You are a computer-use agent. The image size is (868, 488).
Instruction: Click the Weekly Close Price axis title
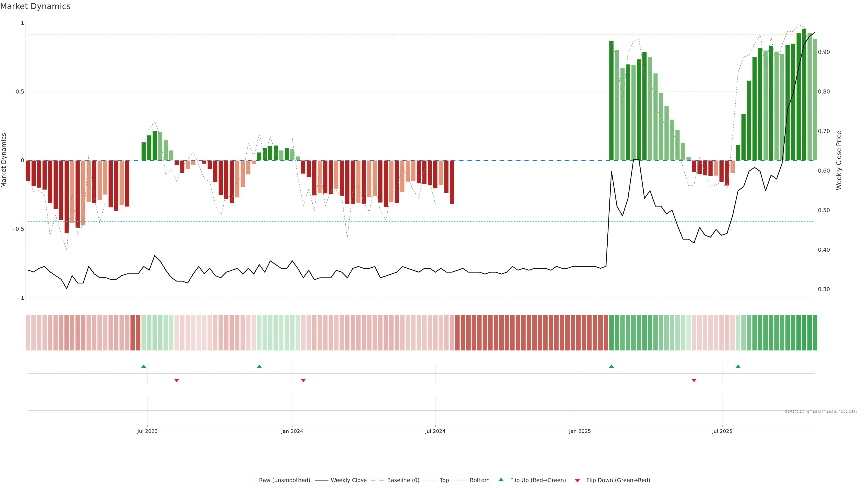click(839, 160)
